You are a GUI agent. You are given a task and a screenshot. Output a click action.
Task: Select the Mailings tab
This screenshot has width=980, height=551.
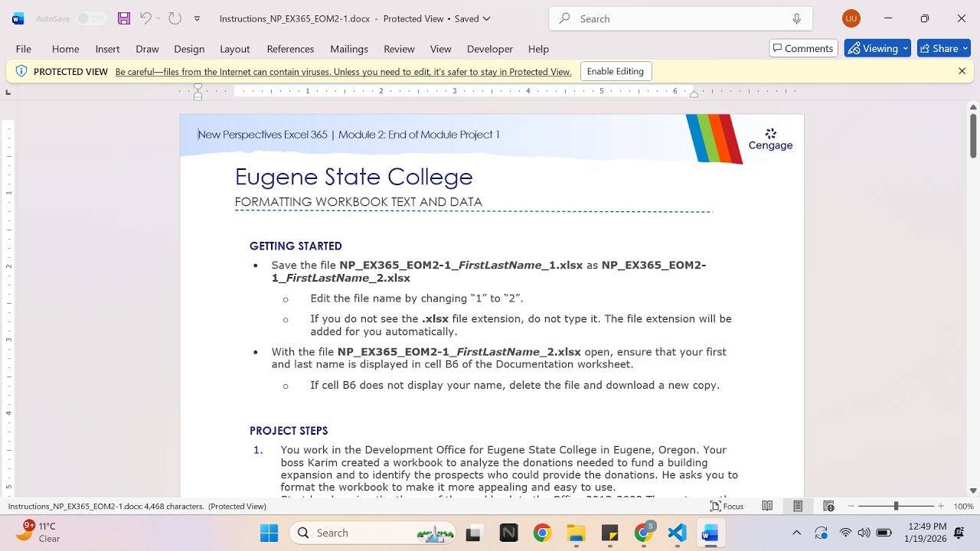point(349,49)
